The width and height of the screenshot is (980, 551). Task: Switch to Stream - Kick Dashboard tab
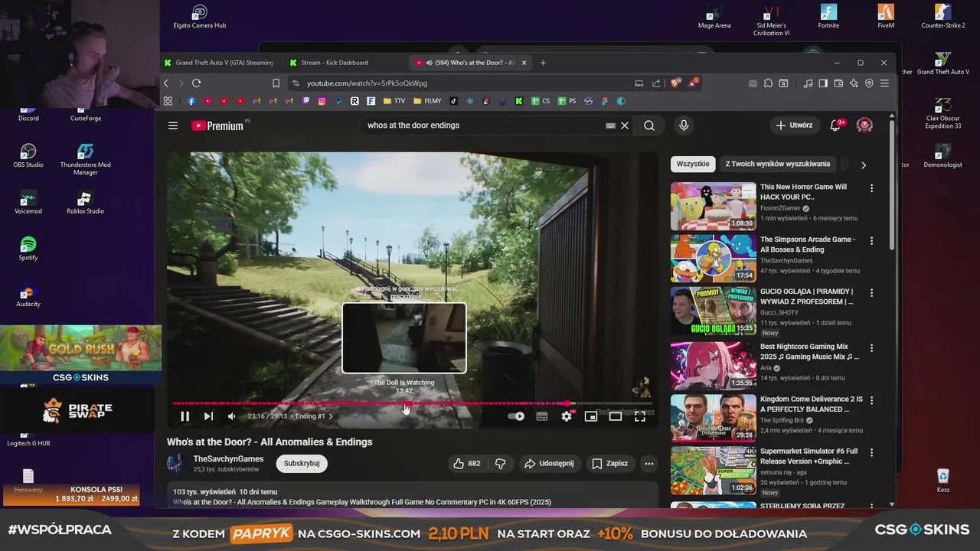345,63
